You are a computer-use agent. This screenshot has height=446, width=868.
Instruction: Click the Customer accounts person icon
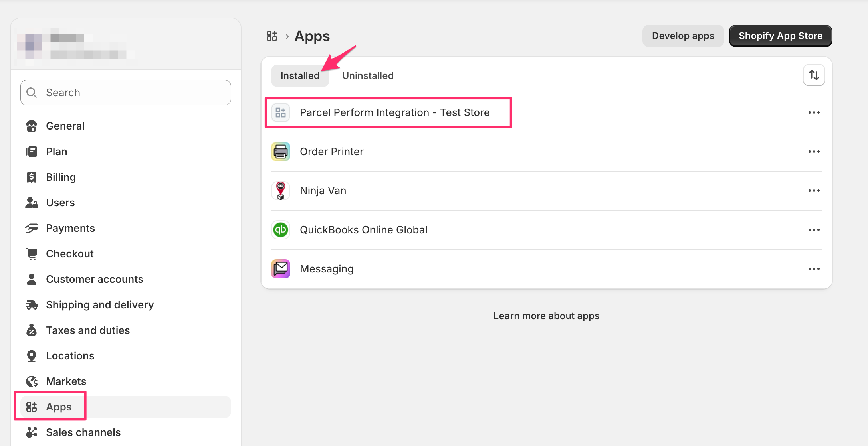(32, 279)
